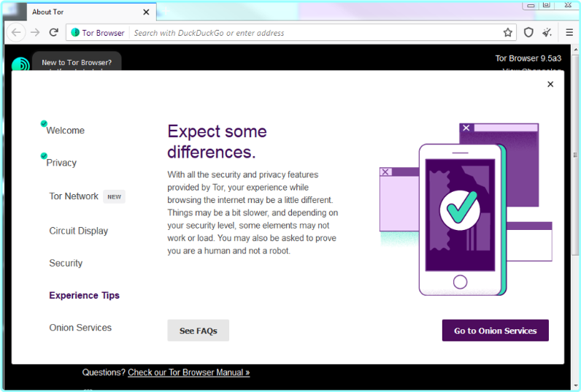The width and height of the screenshot is (581, 392).
Task: Reload the current page
Action: [x=54, y=33]
